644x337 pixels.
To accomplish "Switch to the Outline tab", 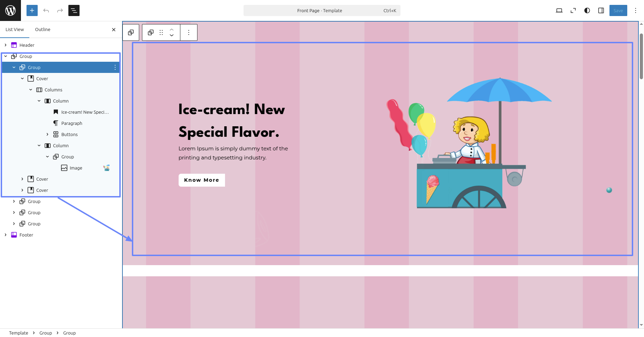I will (x=43, y=30).
